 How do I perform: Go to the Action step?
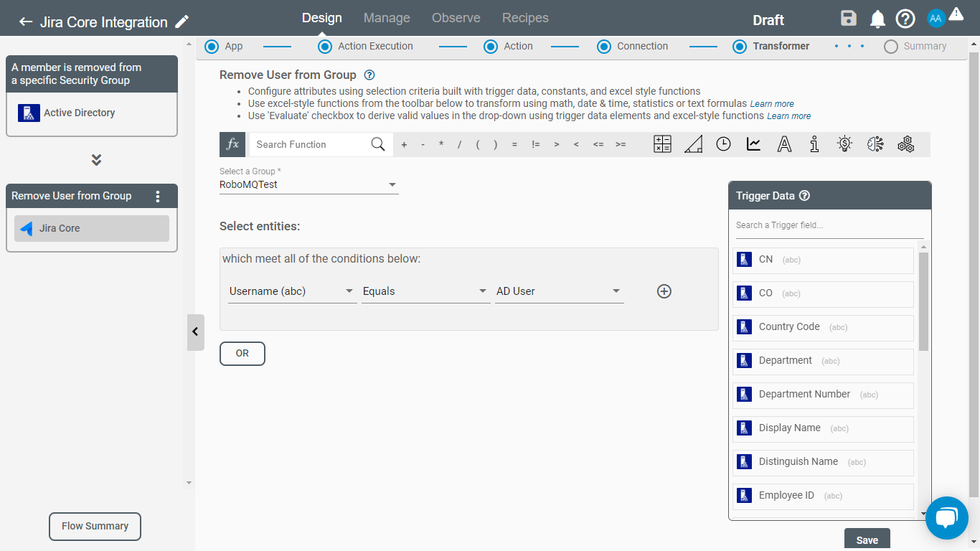click(508, 46)
